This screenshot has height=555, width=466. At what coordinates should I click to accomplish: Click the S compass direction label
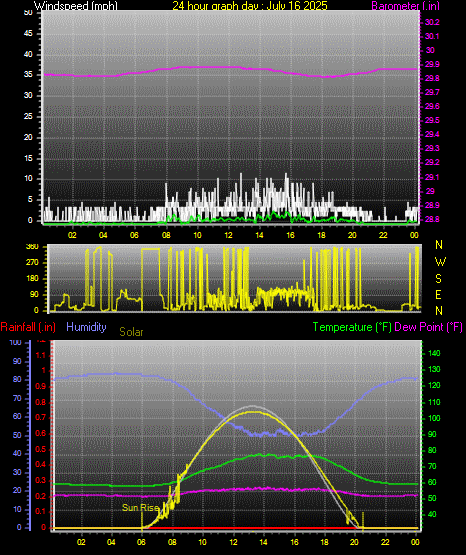click(438, 279)
